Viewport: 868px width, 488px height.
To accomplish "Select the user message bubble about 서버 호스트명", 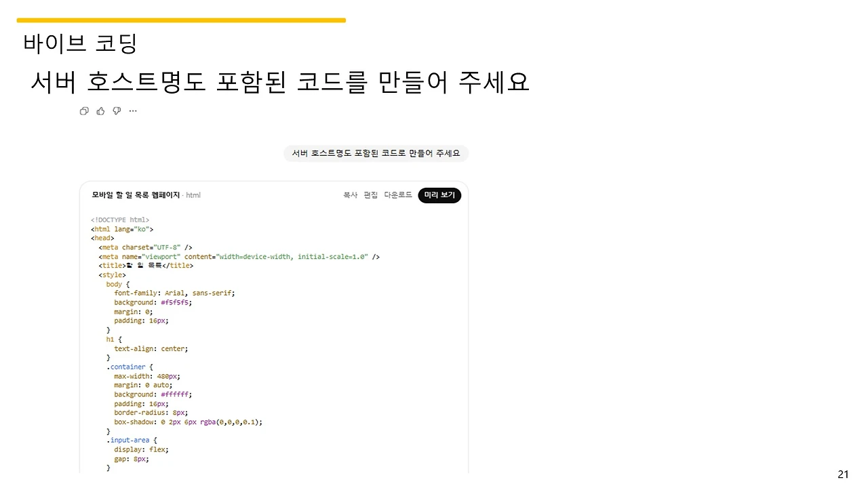I will (376, 153).
